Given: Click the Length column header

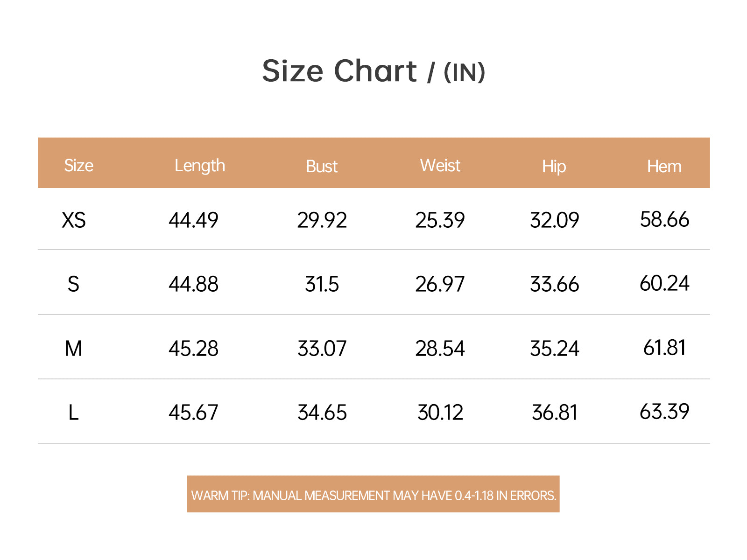Looking at the screenshot, I should coord(199,166).
